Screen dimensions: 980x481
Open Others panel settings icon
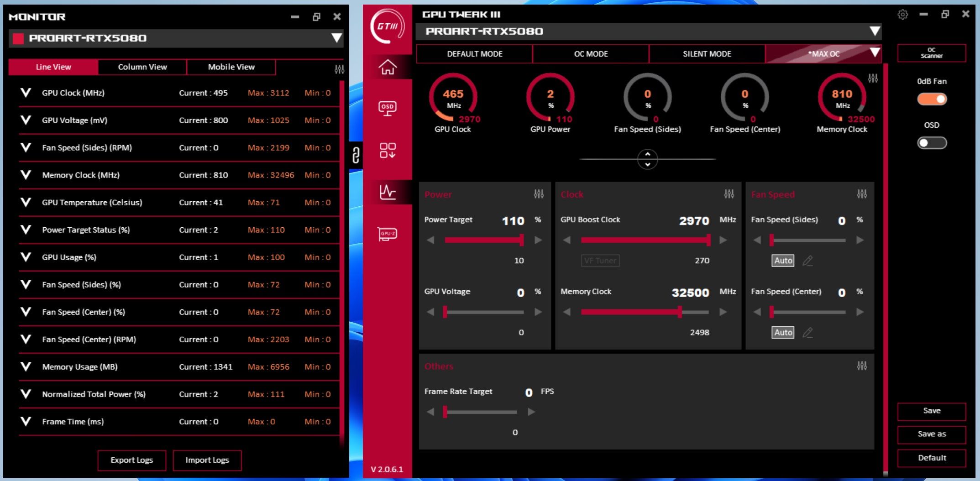point(862,366)
